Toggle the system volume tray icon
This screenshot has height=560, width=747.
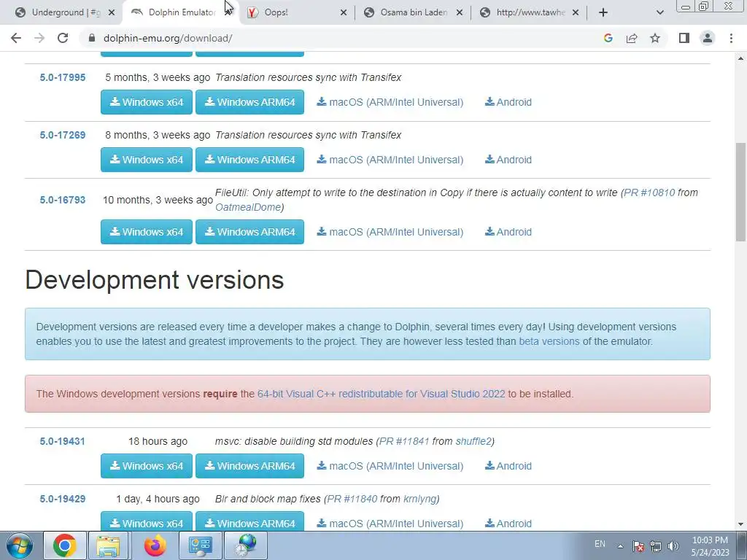coord(673,546)
